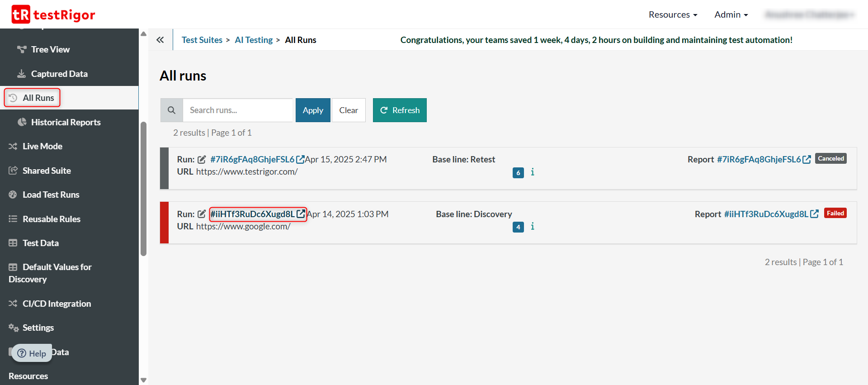Image resolution: width=868 pixels, height=385 pixels.
Task: Click the blue badge showing 4
Action: click(518, 227)
